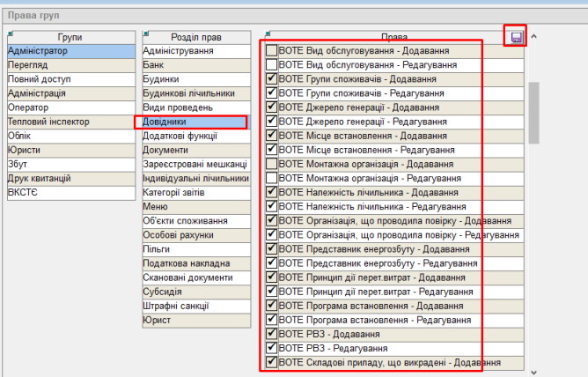Click the save icon above rights list
Viewport: 588px width, 377px height.
tap(515, 36)
